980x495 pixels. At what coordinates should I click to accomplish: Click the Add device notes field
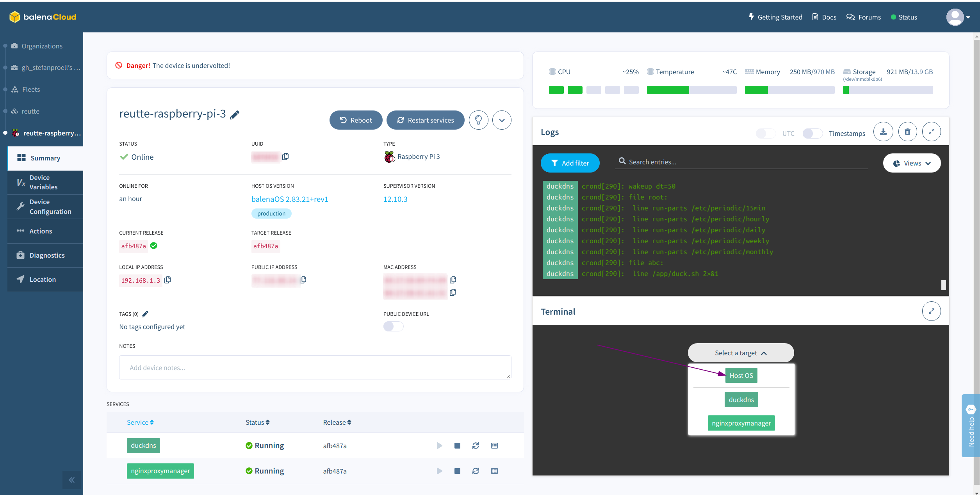(x=315, y=367)
